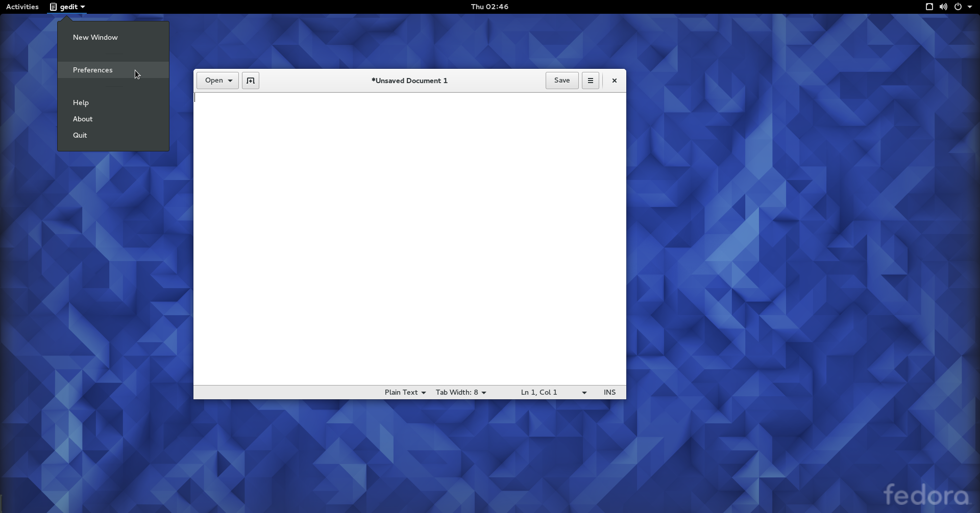Create a new document tab
This screenshot has width=980, height=513.
tap(250, 81)
